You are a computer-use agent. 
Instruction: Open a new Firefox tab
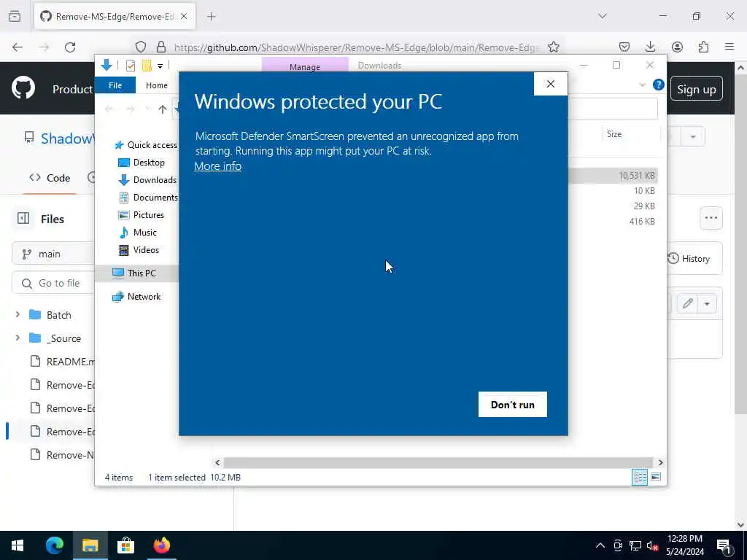[x=212, y=17]
